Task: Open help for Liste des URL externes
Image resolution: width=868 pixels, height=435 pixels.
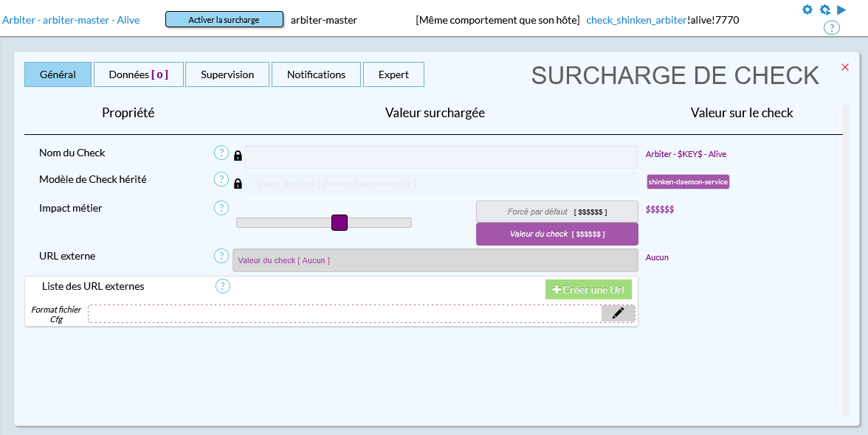Action: click(x=223, y=286)
